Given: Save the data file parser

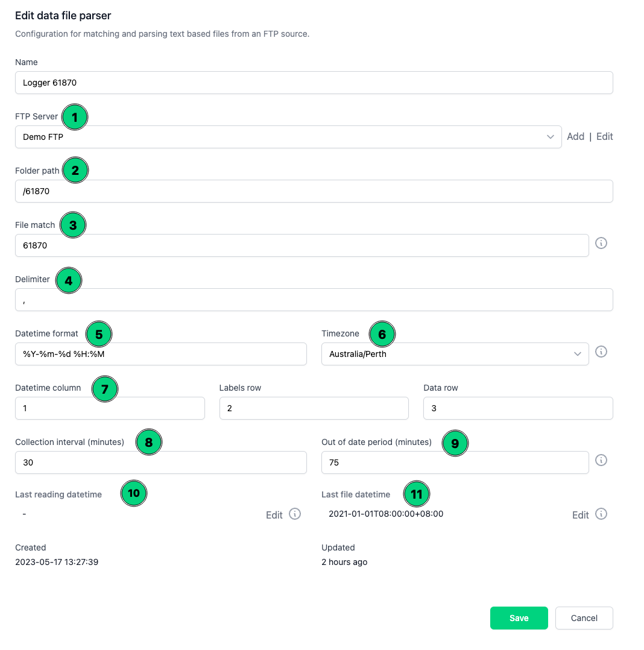Looking at the screenshot, I should [x=519, y=618].
